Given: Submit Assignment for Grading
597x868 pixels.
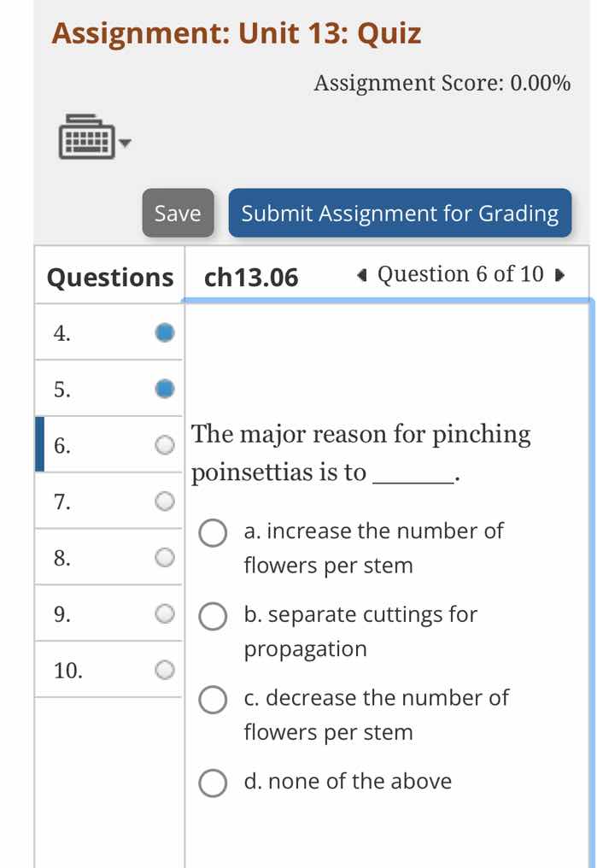Looking at the screenshot, I should point(400,213).
